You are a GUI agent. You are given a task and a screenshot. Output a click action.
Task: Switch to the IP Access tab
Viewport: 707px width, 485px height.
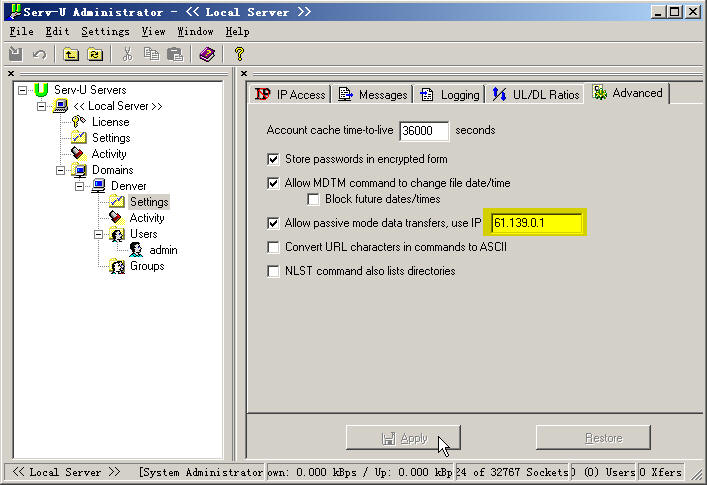[x=291, y=94]
